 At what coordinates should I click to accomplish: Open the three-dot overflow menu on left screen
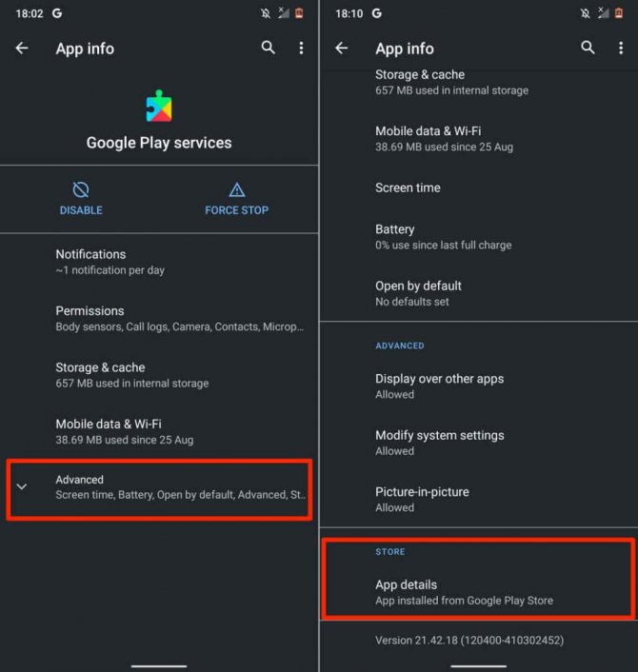click(302, 48)
